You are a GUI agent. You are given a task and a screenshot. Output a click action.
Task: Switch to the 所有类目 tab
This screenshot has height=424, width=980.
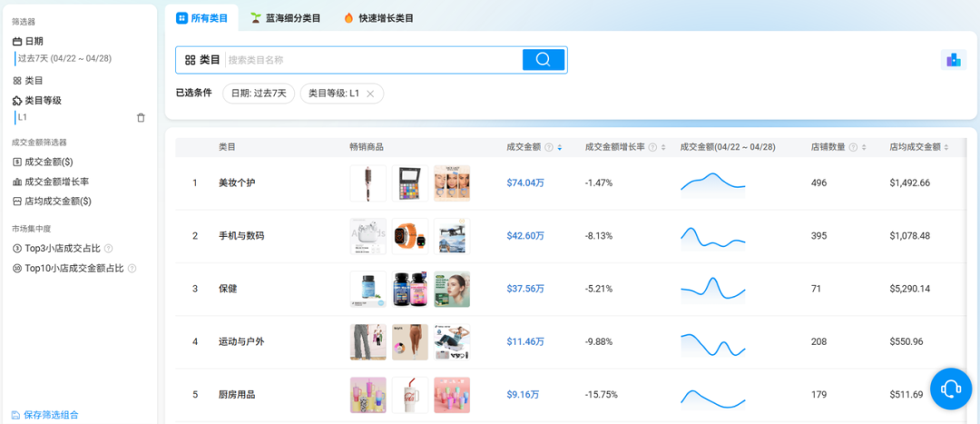[201, 18]
